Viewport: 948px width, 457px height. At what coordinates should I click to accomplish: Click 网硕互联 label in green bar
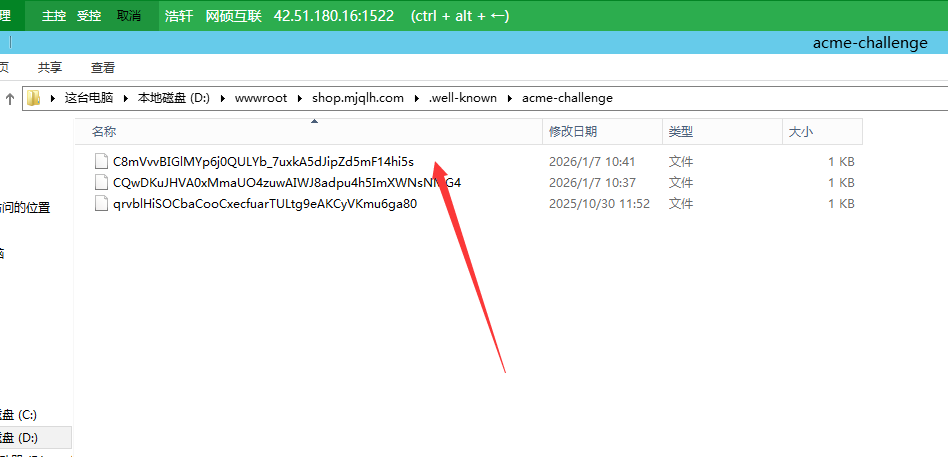point(233,16)
